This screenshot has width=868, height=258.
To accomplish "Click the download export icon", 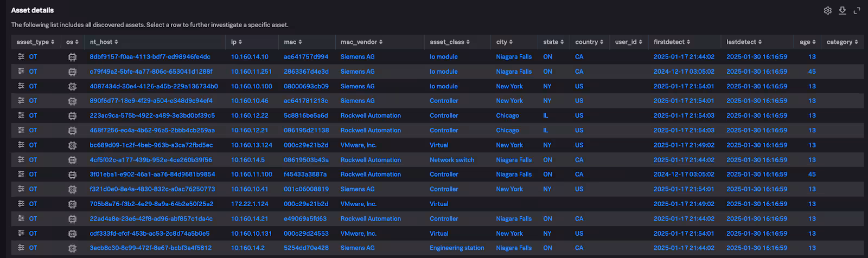I will pos(842,11).
